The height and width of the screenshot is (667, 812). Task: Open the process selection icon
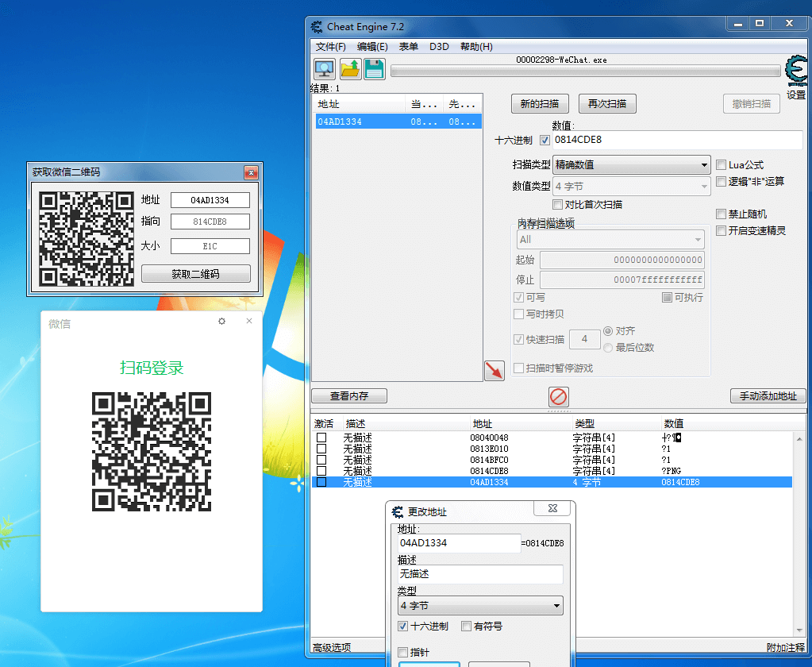coord(324,68)
